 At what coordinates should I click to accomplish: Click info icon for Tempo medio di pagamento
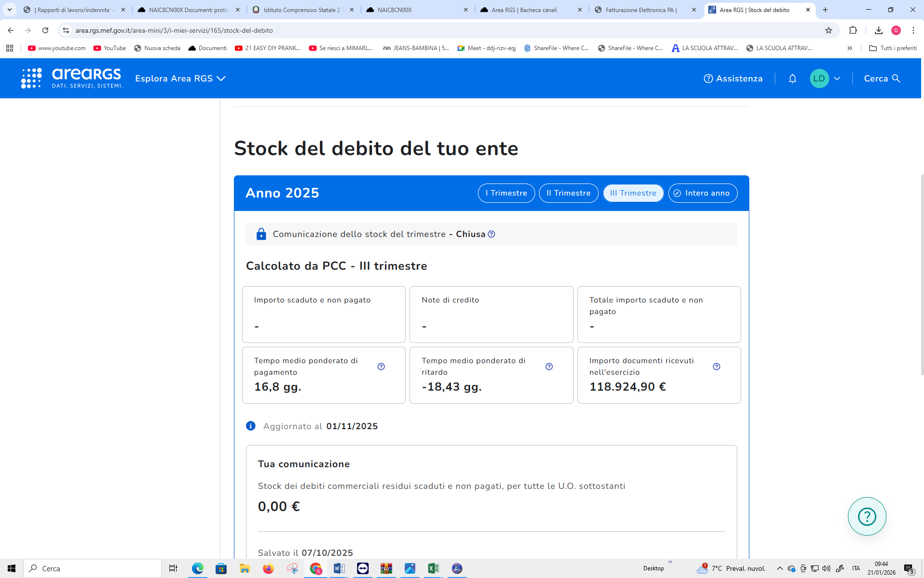pos(381,367)
